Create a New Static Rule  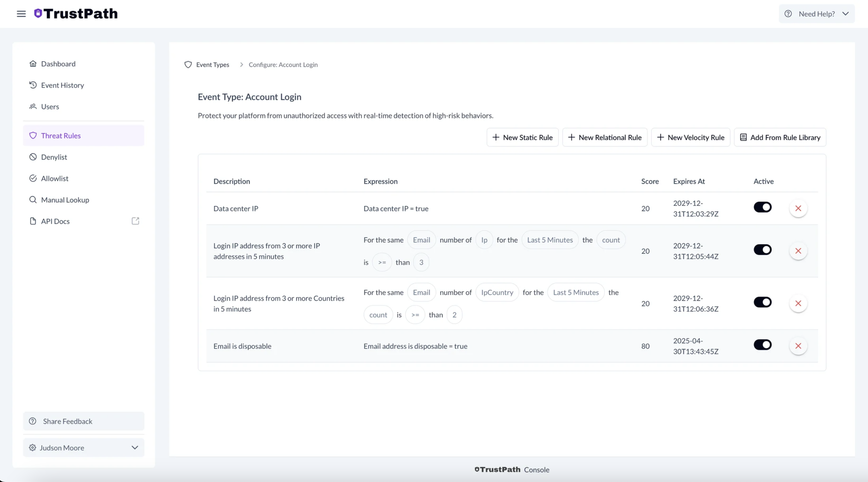522,137
